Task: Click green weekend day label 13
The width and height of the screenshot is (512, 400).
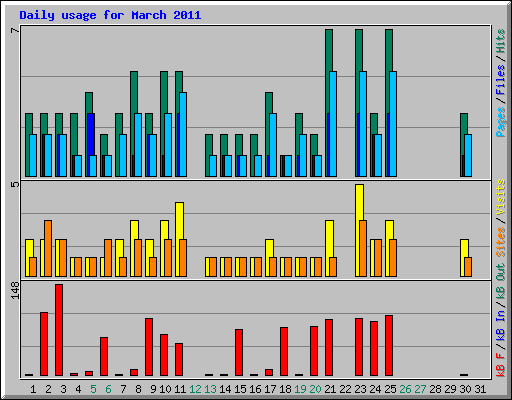Action: (210, 389)
